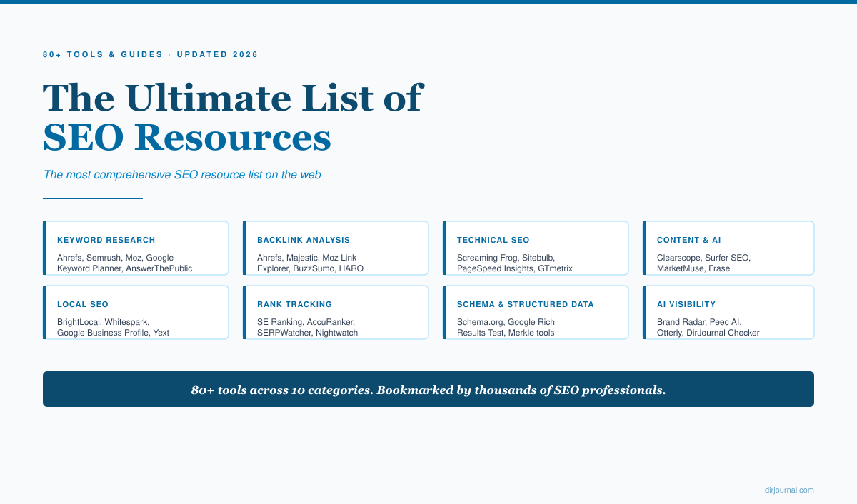Click 'Clearscope, Surfer SEO,' text
Screen dimensions: 857x504
tap(703, 258)
